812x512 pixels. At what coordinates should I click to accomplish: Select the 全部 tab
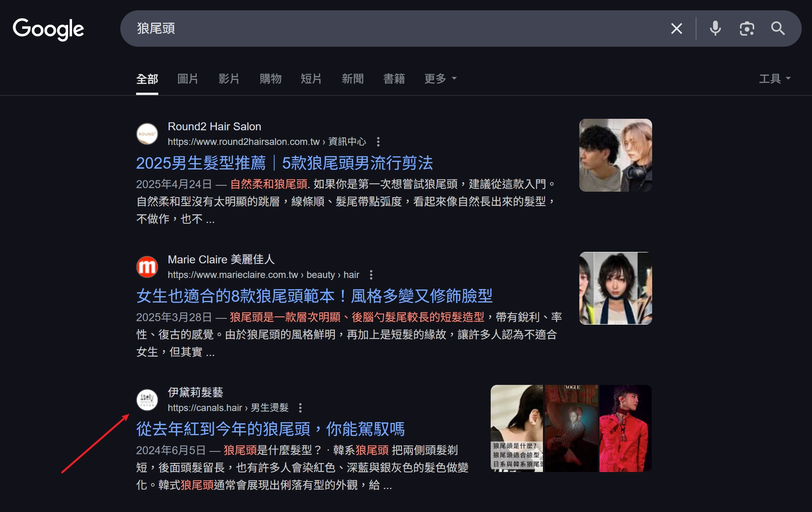[147, 79]
